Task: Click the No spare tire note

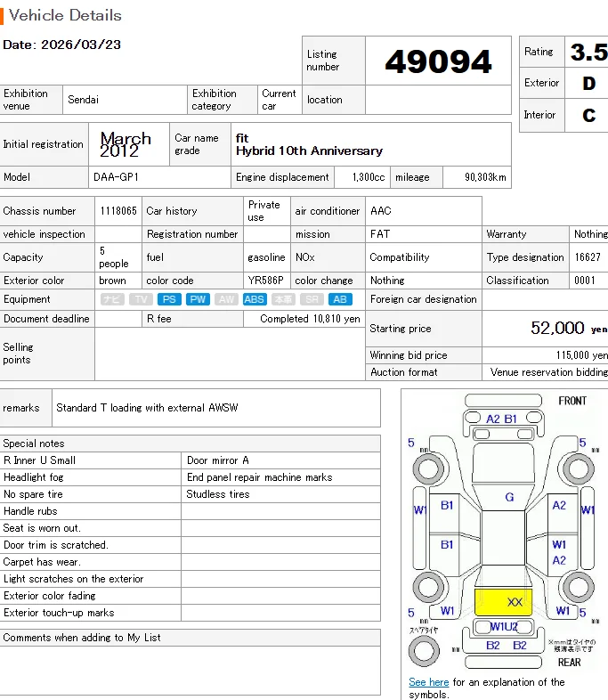Action: [x=33, y=494]
